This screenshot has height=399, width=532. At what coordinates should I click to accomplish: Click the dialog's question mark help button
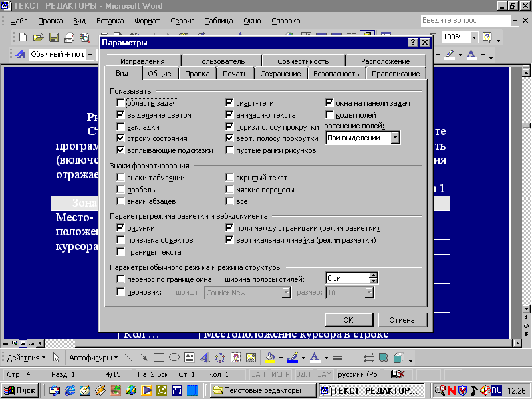tap(412, 43)
